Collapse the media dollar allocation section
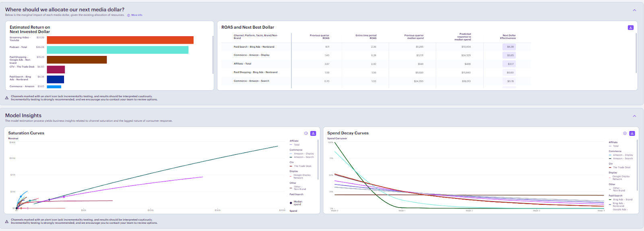Image resolution: width=644 pixels, height=231 pixels. pyautogui.click(x=634, y=10)
